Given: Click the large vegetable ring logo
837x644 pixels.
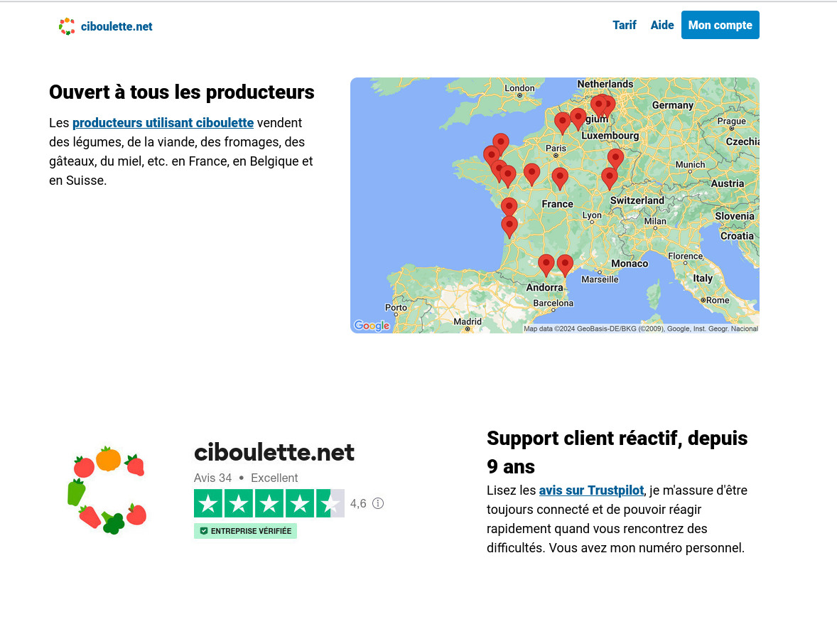Looking at the screenshot, I should pyautogui.click(x=109, y=490).
